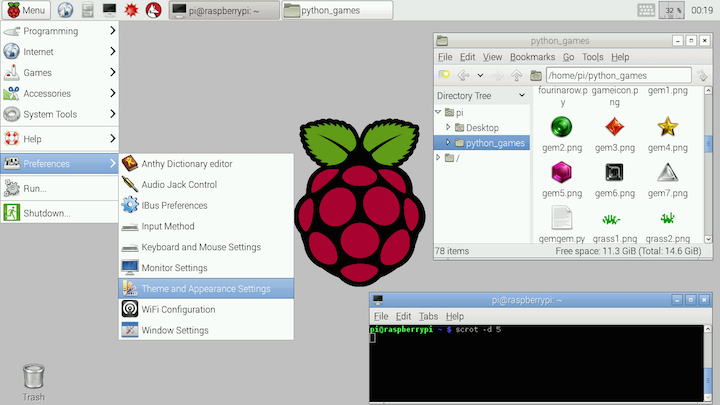Viewport: 720px width, 405px height.
Task: Choose Shutdown... from the main menu
Action: coord(60,213)
